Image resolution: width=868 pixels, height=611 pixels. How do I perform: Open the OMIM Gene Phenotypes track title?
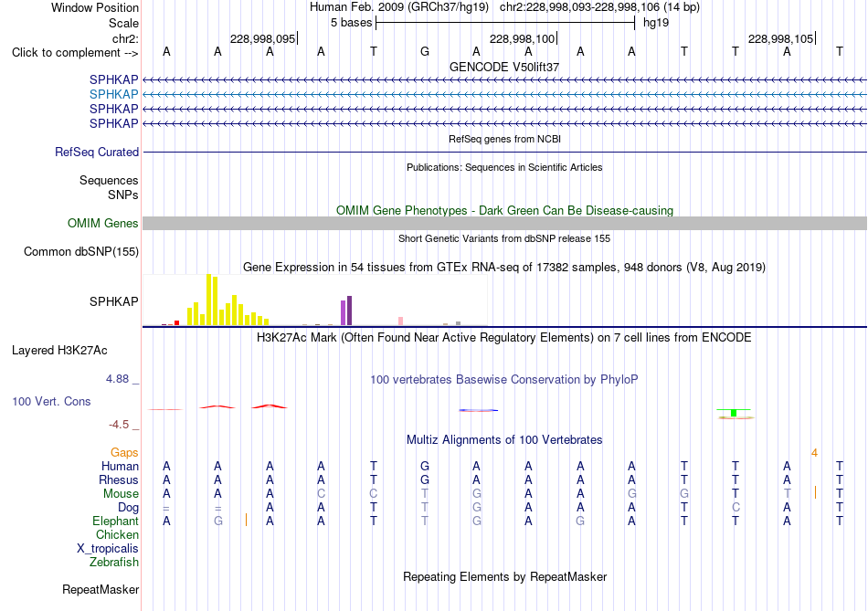(504, 210)
